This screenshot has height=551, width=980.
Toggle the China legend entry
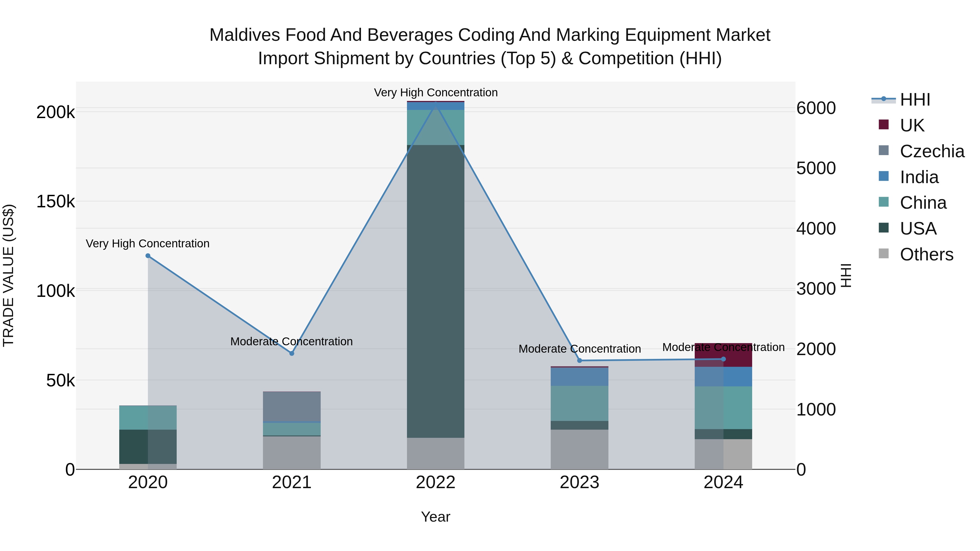pyautogui.click(x=912, y=202)
